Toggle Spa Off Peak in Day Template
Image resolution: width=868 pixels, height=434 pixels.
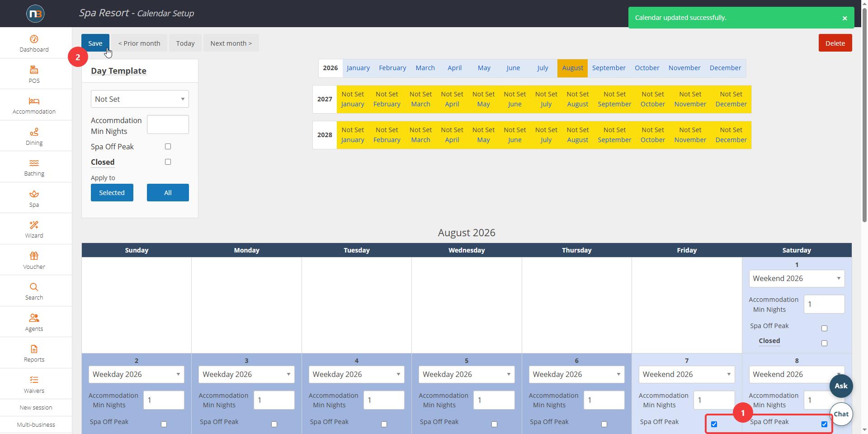coord(168,147)
